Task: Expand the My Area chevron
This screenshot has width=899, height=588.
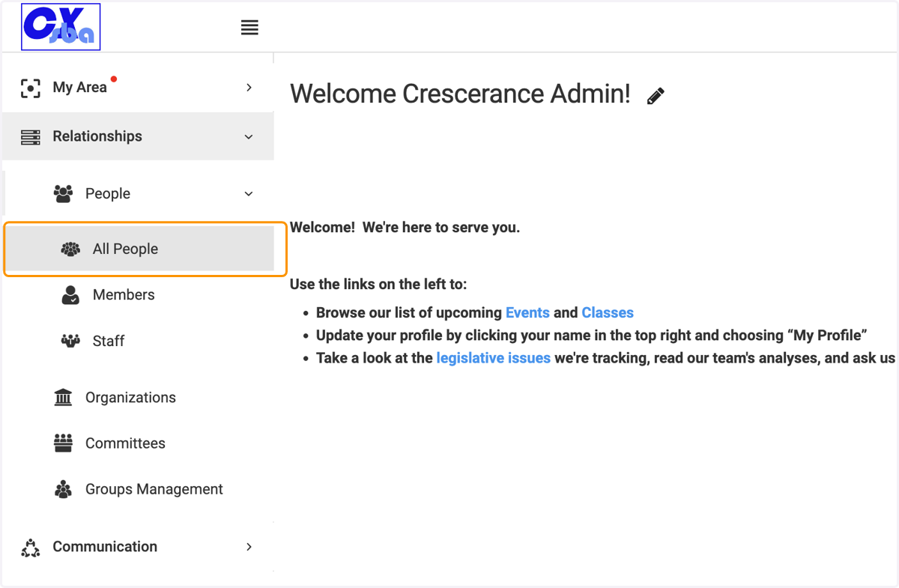Action: [249, 88]
